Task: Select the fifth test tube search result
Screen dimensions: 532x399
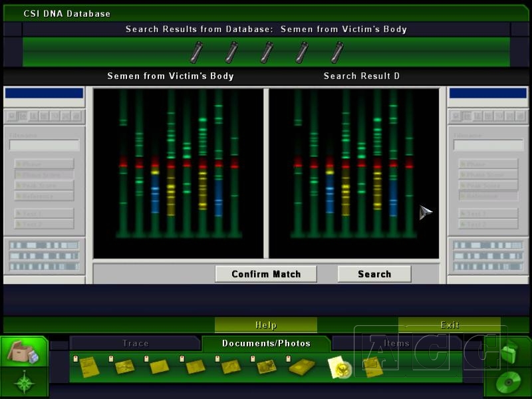Action: (x=337, y=53)
